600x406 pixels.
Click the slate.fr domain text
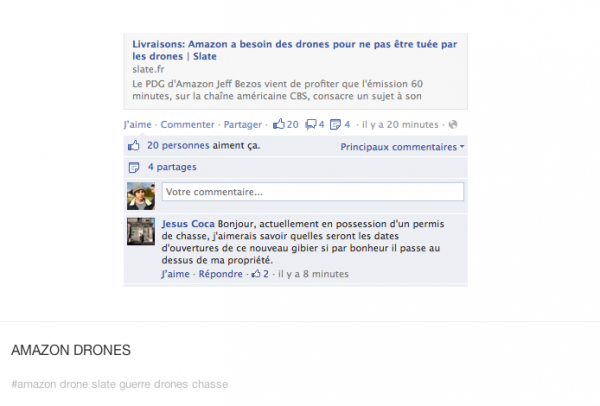(148, 69)
